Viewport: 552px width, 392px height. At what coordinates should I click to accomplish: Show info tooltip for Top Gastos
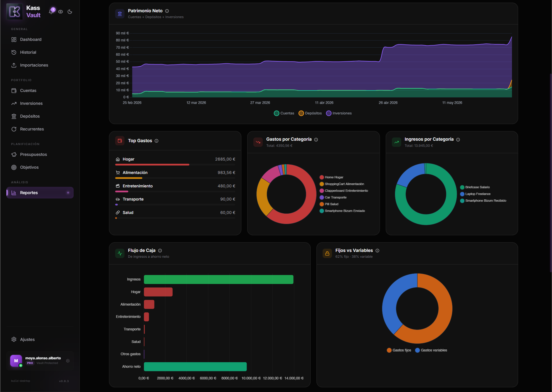tap(157, 141)
